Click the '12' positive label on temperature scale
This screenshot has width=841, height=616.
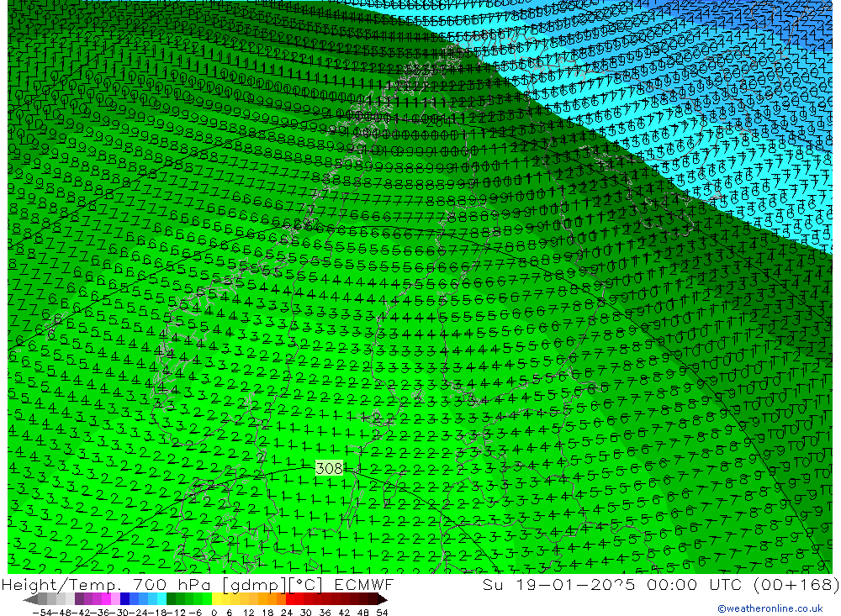(248, 613)
